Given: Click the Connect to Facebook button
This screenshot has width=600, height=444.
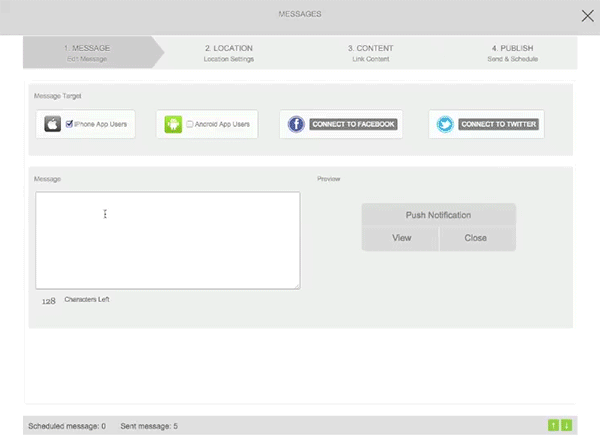Looking at the screenshot, I should point(353,125).
